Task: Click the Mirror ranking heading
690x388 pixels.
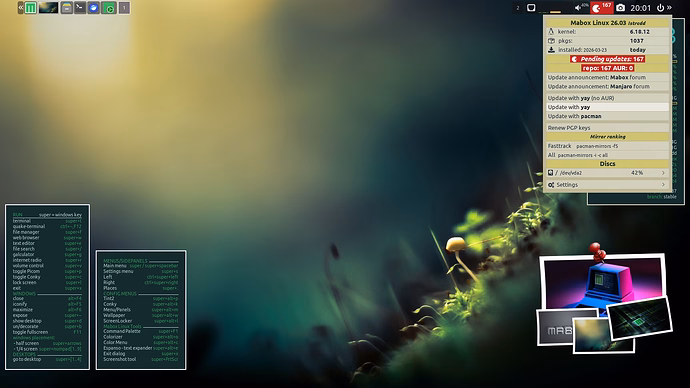Action: 607,137
